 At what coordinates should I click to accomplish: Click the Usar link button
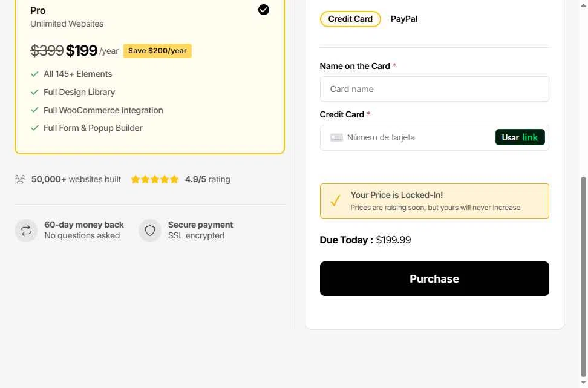coord(520,137)
